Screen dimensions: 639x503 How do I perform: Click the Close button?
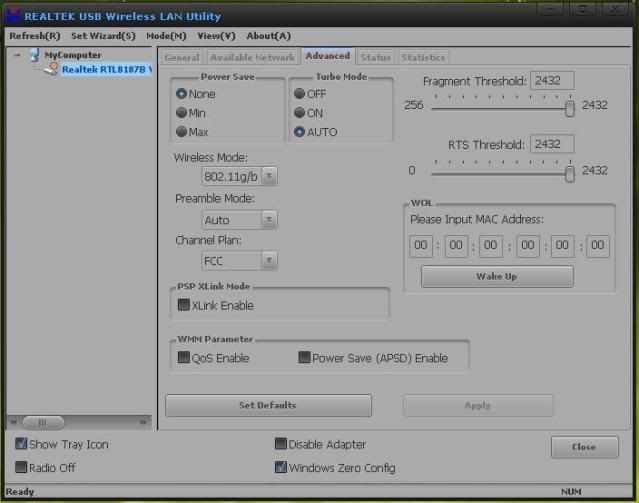coord(584,447)
